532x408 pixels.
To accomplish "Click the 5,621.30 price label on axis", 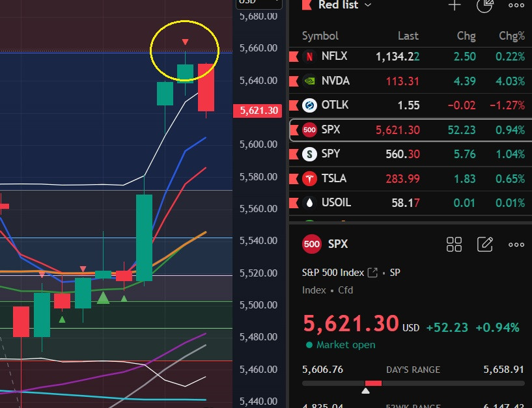I will coord(257,111).
